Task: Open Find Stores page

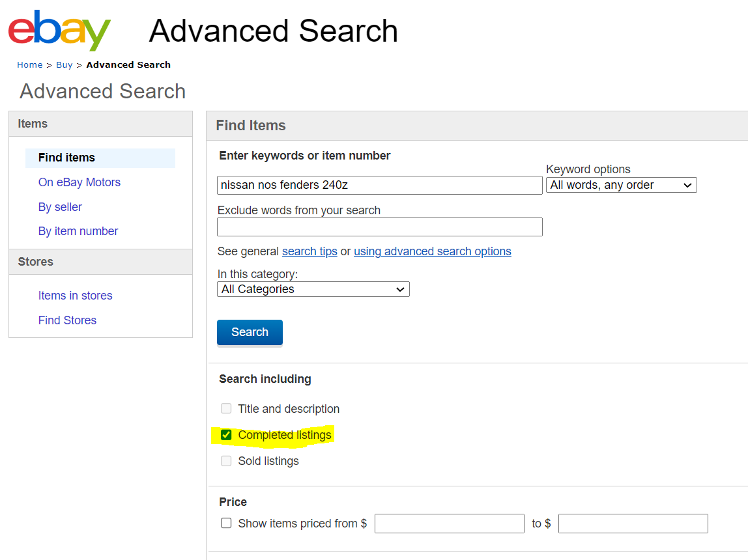Action: pyautogui.click(x=67, y=320)
